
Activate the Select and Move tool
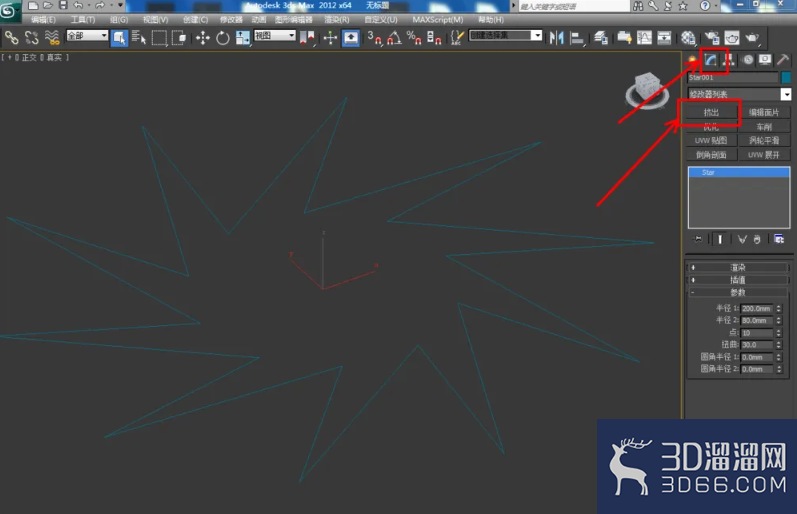pos(203,38)
